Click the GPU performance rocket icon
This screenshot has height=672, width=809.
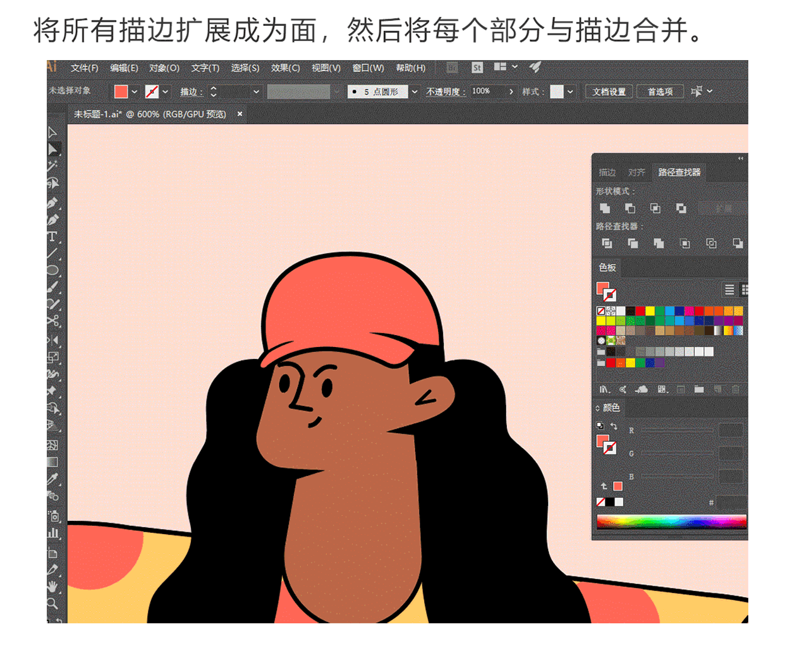(x=535, y=66)
